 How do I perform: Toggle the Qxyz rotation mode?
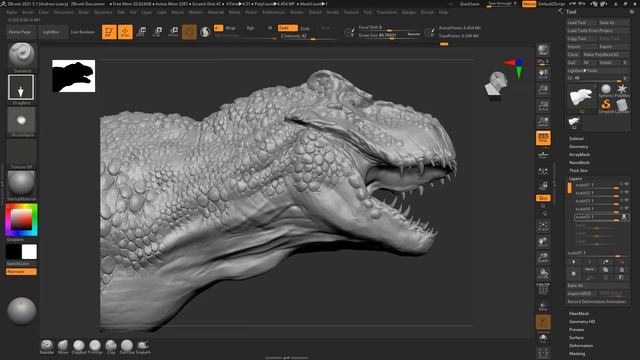pyautogui.click(x=543, y=198)
